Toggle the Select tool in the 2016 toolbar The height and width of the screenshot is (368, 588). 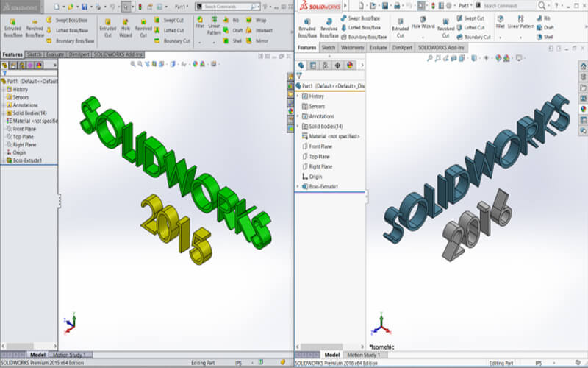(421, 6)
